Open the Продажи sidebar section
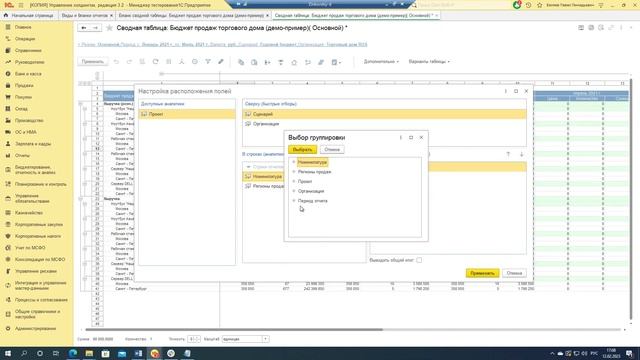The image size is (640, 360). 24,86
